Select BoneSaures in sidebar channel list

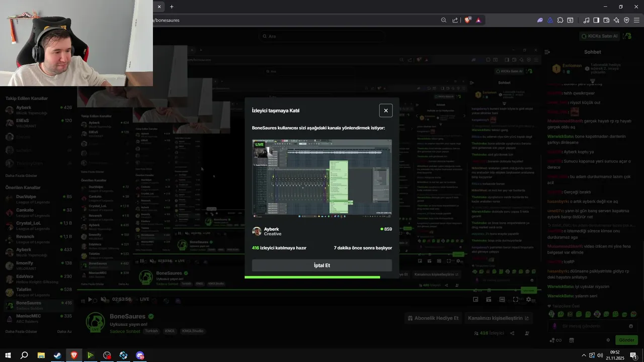38,305
